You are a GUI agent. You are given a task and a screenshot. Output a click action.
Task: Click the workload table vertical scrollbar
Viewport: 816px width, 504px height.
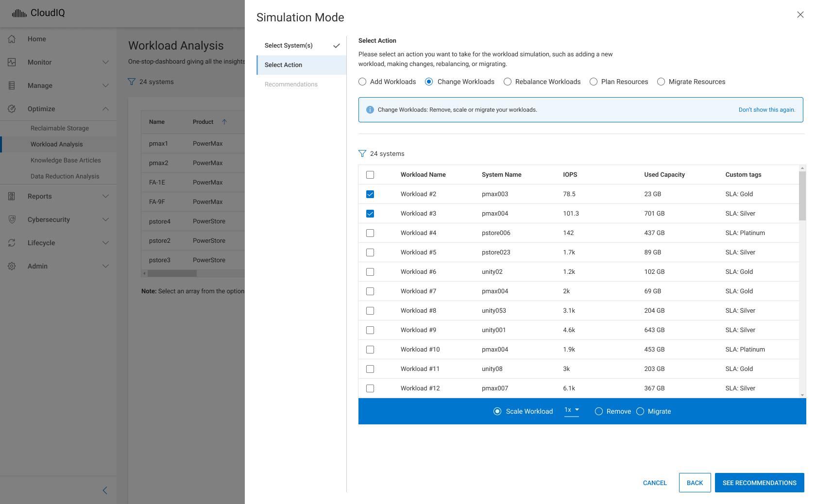point(802,196)
